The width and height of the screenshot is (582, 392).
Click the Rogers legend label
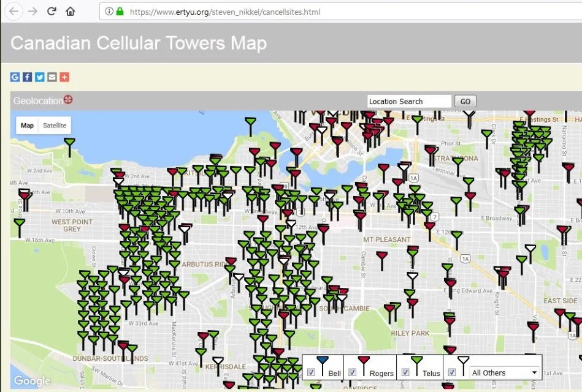(381, 374)
